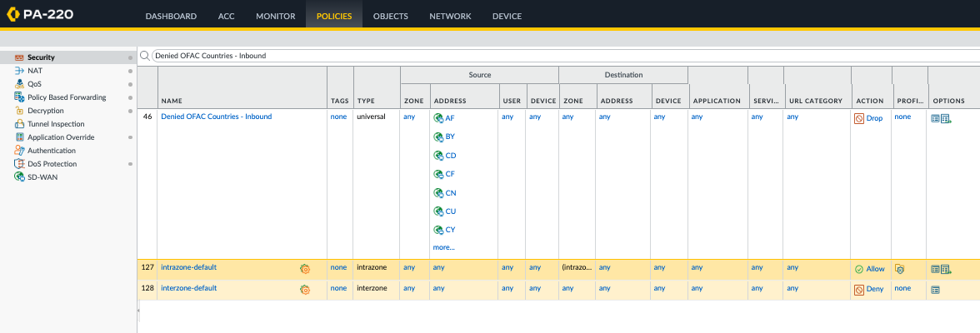Viewport: 980px width, 333px height.
Task: Open the Denied OFAC Countries - Inbound rule
Action: tap(216, 117)
